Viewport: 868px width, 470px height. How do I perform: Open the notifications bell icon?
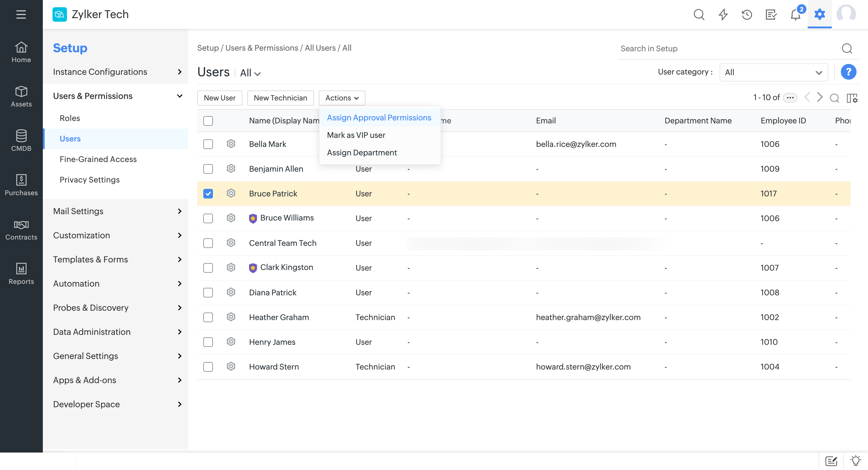795,15
